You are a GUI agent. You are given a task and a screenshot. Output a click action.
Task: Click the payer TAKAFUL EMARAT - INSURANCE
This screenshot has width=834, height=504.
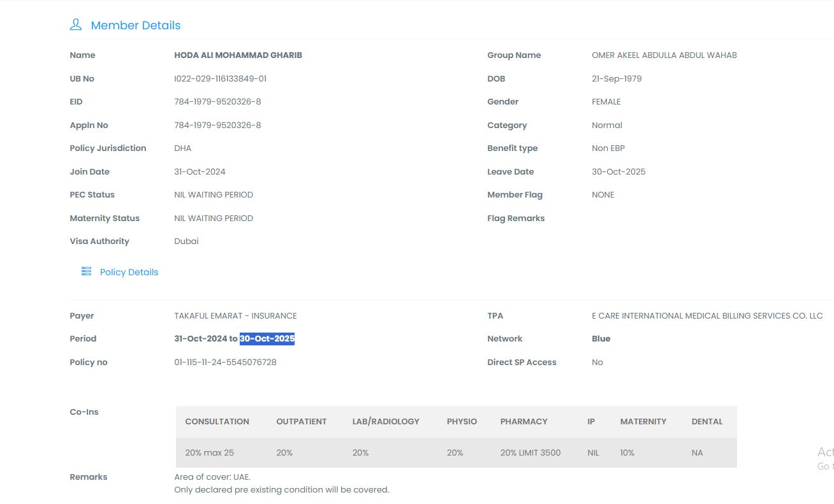(235, 316)
